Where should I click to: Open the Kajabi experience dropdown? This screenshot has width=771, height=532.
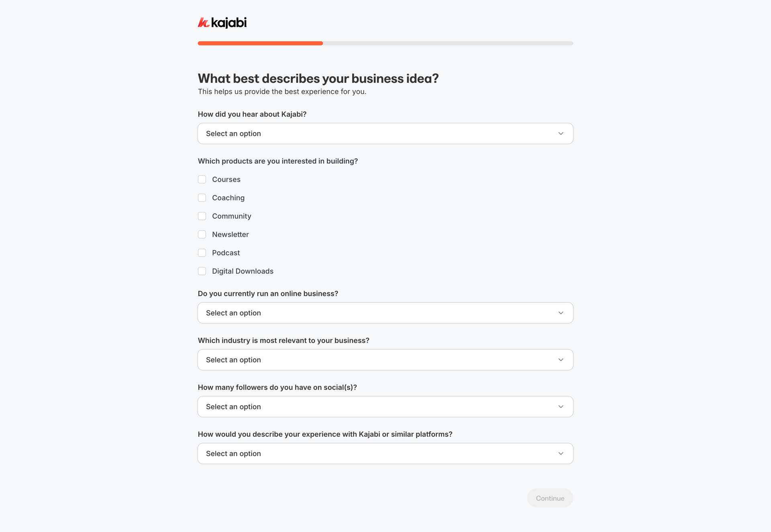click(x=385, y=453)
